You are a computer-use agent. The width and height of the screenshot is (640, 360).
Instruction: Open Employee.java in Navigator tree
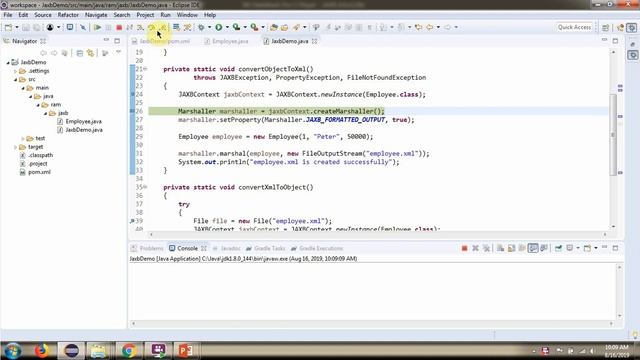[84, 122]
